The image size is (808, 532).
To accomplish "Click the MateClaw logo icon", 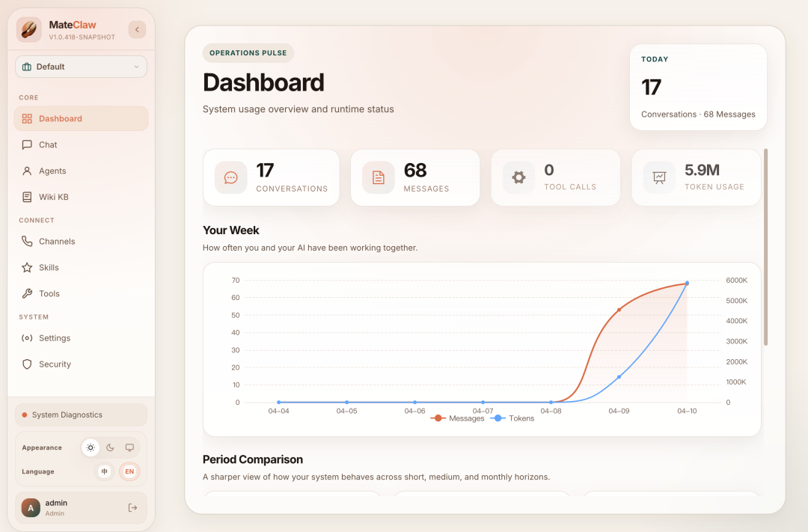I will [29, 30].
